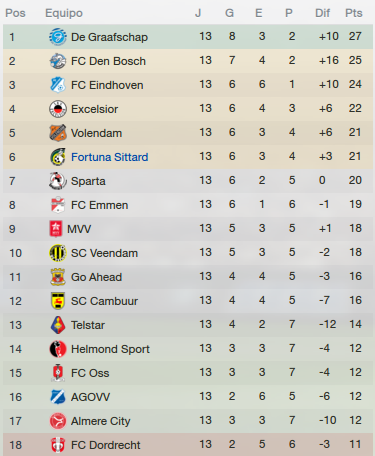Click the Almere City red badge

point(58,421)
